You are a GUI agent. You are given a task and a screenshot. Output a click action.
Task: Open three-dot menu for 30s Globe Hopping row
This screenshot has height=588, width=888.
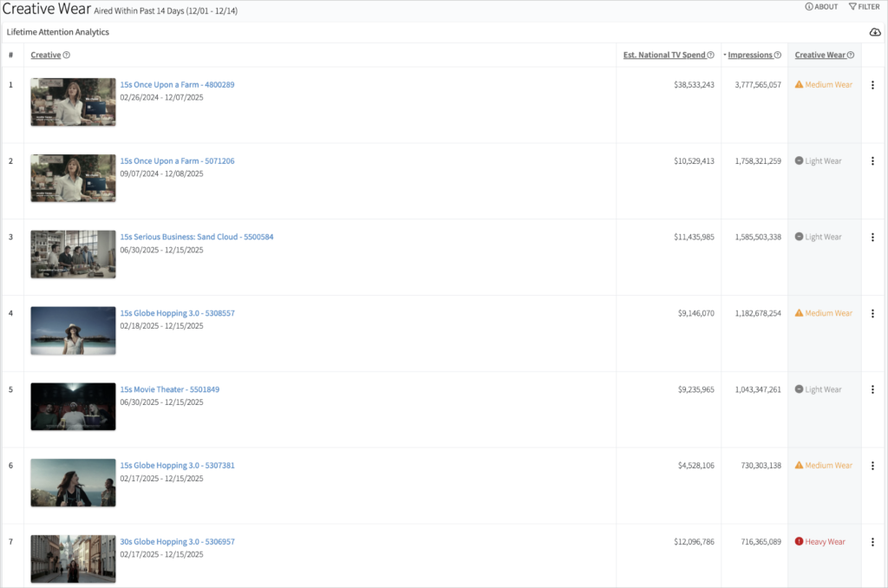872,542
